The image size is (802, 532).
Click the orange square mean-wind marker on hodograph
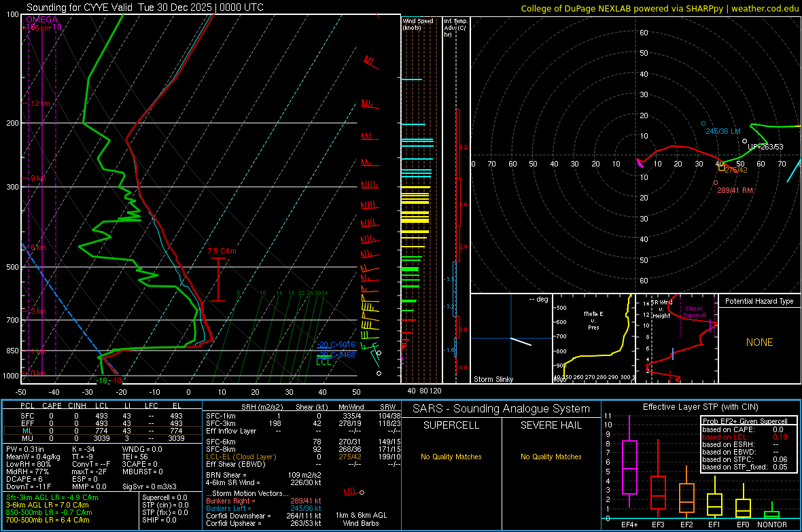722,167
